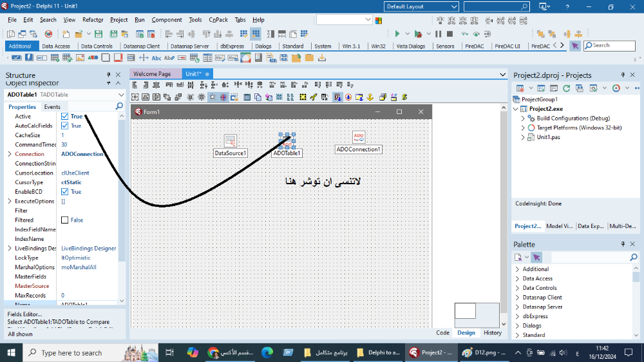Image resolution: width=644 pixels, height=362 pixels.
Task: Switch to the Code view tab
Action: click(442, 333)
